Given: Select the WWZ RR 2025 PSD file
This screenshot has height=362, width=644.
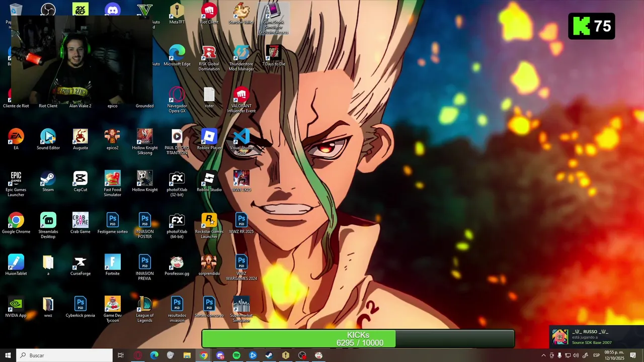Looking at the screenshot, I should pos(242,223).
